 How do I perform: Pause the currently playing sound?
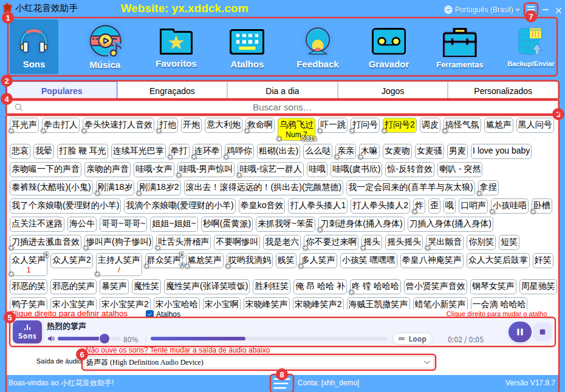click(x=519, y=332)
